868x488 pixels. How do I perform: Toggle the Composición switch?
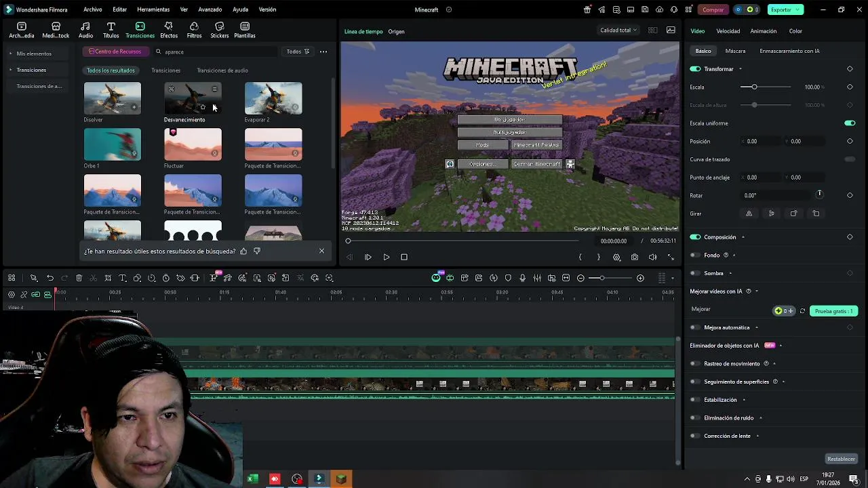click(695, 237)
